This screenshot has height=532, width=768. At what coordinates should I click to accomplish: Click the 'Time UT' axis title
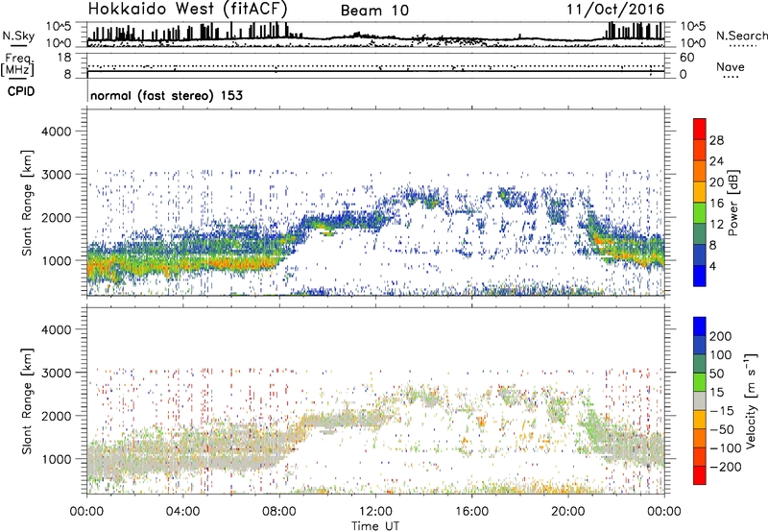[x=375, y=525]
